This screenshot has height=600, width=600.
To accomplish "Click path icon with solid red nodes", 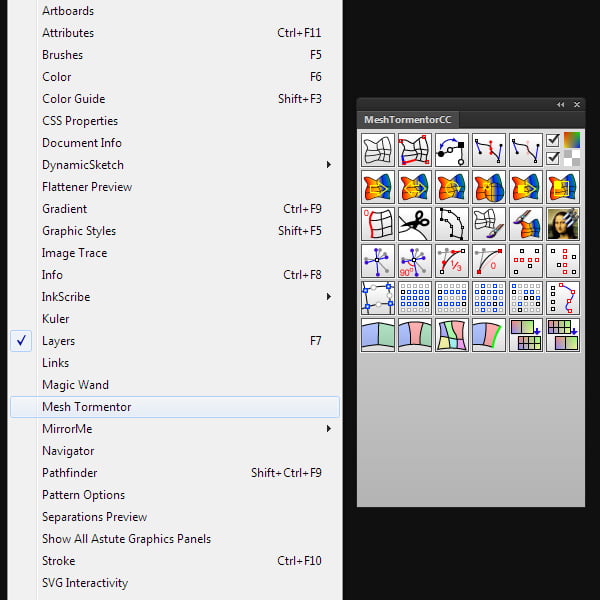I will (489, 150).
